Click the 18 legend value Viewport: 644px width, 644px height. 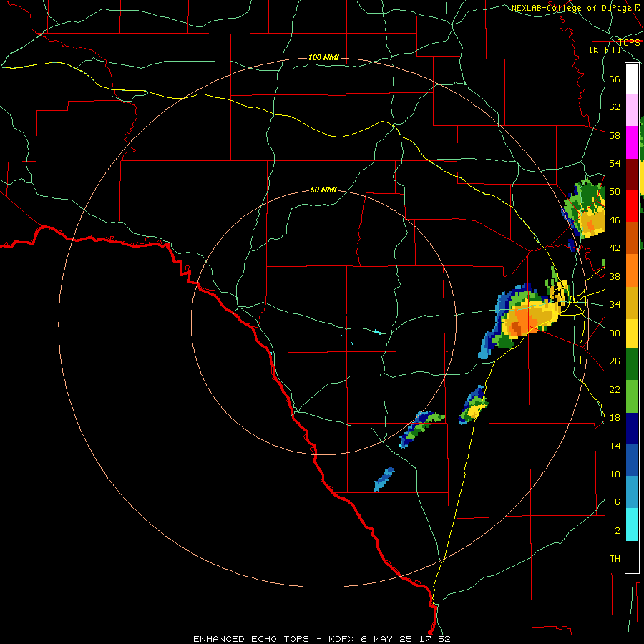point(615,418)
